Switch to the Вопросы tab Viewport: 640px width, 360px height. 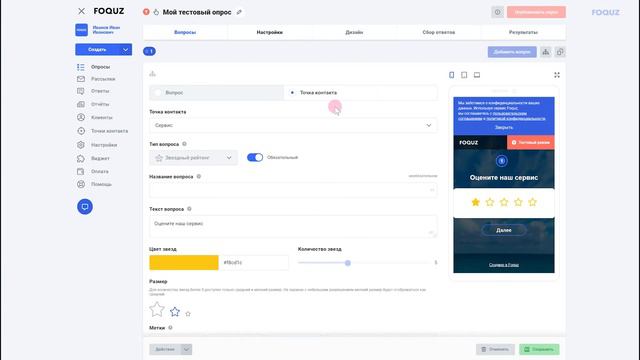(185, 32)
